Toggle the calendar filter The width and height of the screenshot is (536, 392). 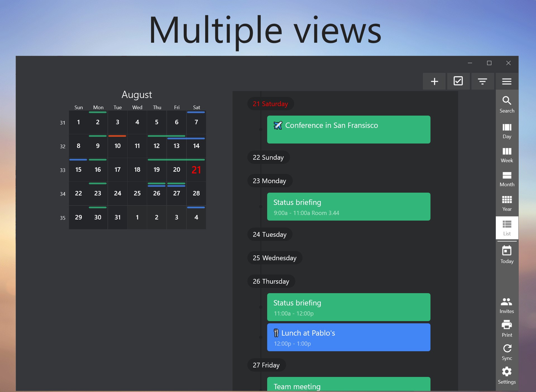point(482,81)
